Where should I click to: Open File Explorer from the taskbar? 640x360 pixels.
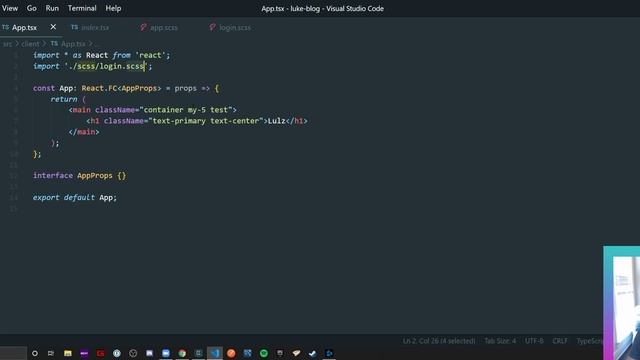tap(68, 353)
